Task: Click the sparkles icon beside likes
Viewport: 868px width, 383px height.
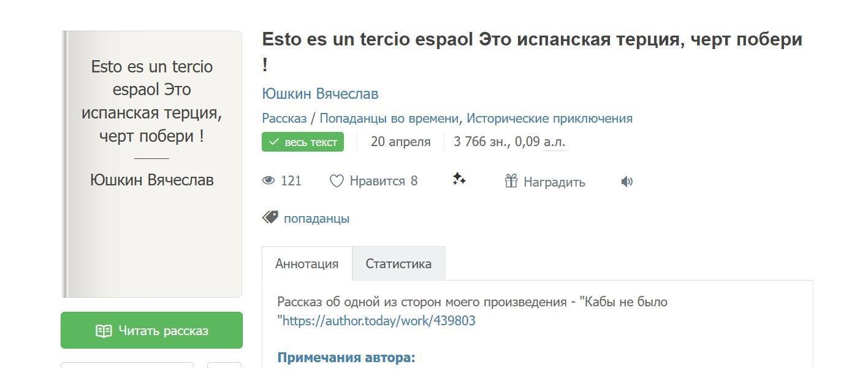Action: pyautogui.click(x=459, y=179)
